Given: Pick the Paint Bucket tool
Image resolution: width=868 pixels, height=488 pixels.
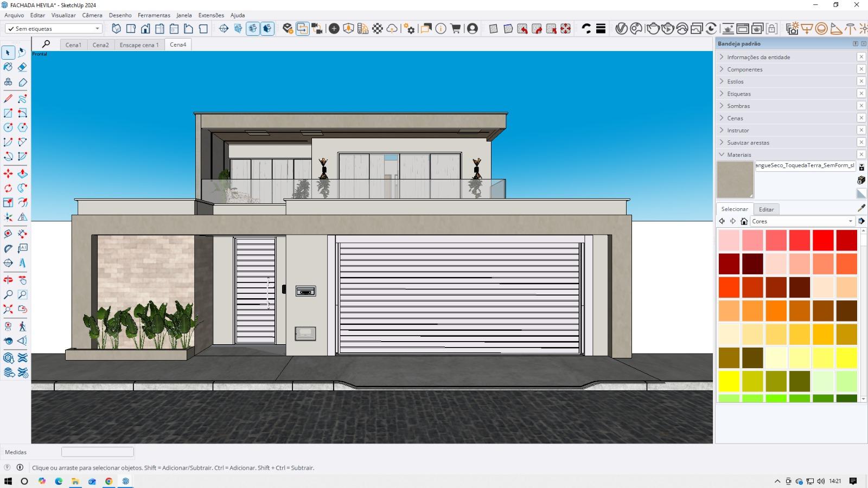Looking at the screenshot, I should pos(8,67).
